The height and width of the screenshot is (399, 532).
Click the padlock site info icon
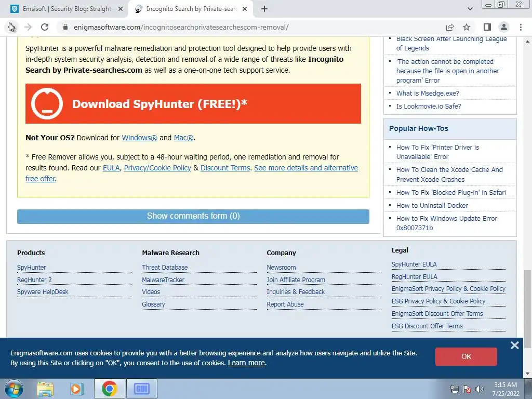pos(65,27)
